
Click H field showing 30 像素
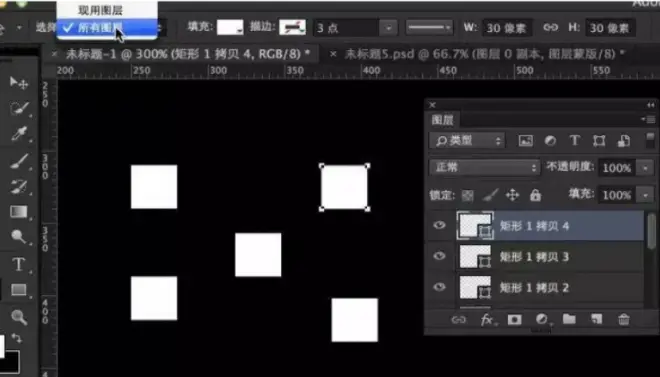pos(609,28)
